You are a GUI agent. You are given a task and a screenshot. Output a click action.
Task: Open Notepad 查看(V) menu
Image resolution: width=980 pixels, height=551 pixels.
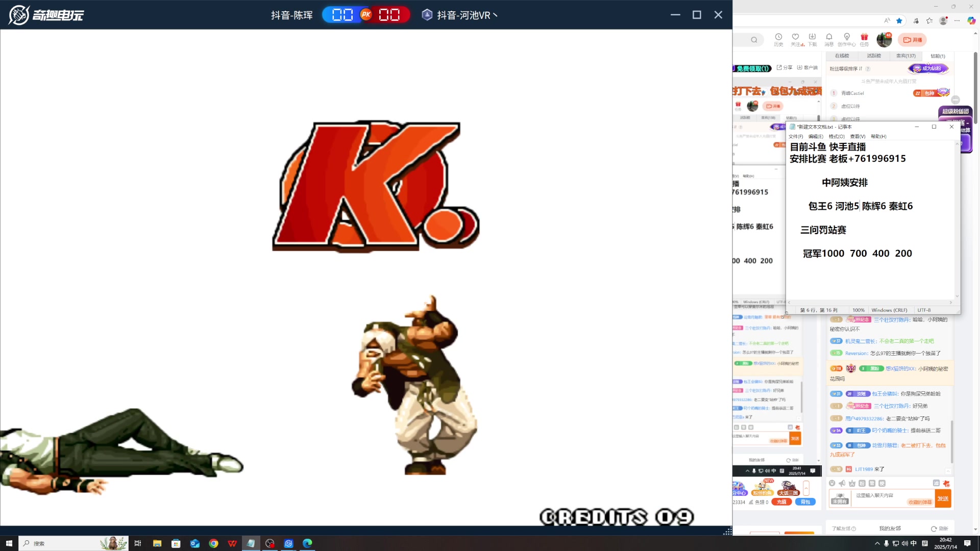coord(857,136)
